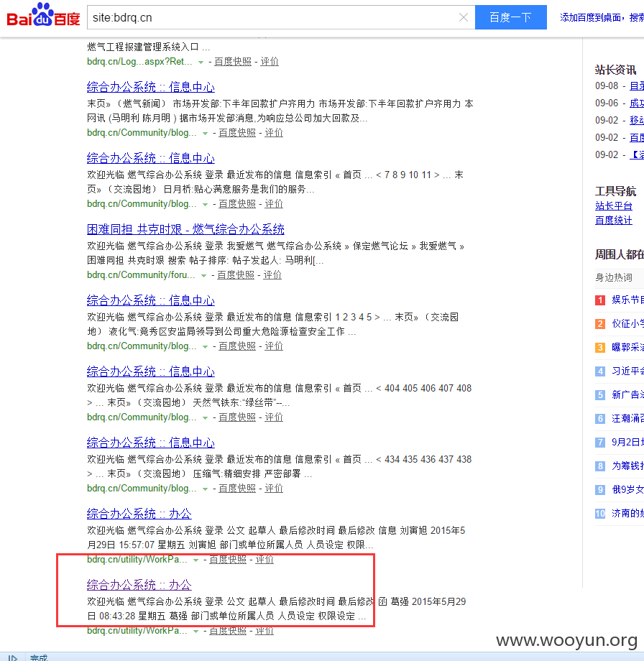Open the 站长平台 tool link
644x661 pixels.
[x=614, y=207]
